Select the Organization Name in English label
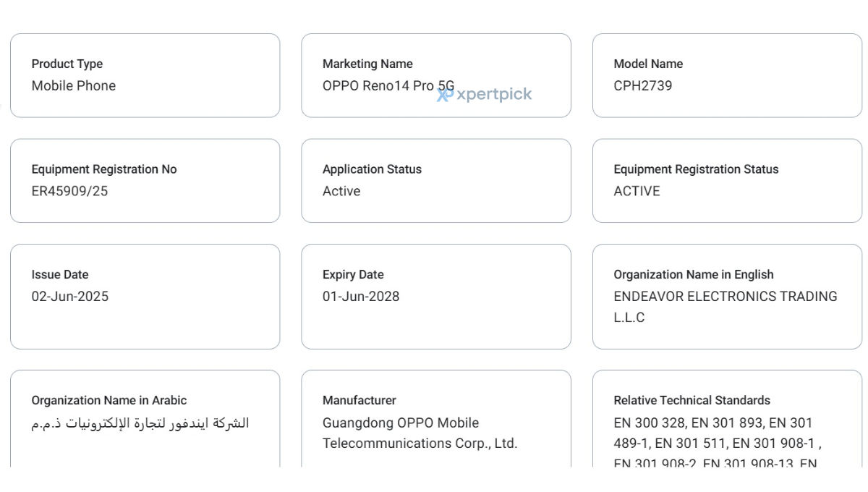The image size is (868, 492). 694,274
